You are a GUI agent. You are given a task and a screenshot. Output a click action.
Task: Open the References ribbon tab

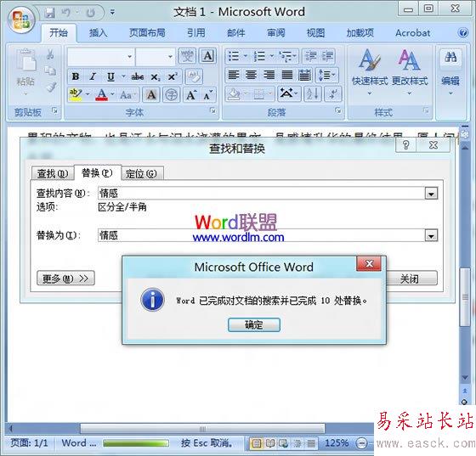pyautogui.click(x=195, y=33)
